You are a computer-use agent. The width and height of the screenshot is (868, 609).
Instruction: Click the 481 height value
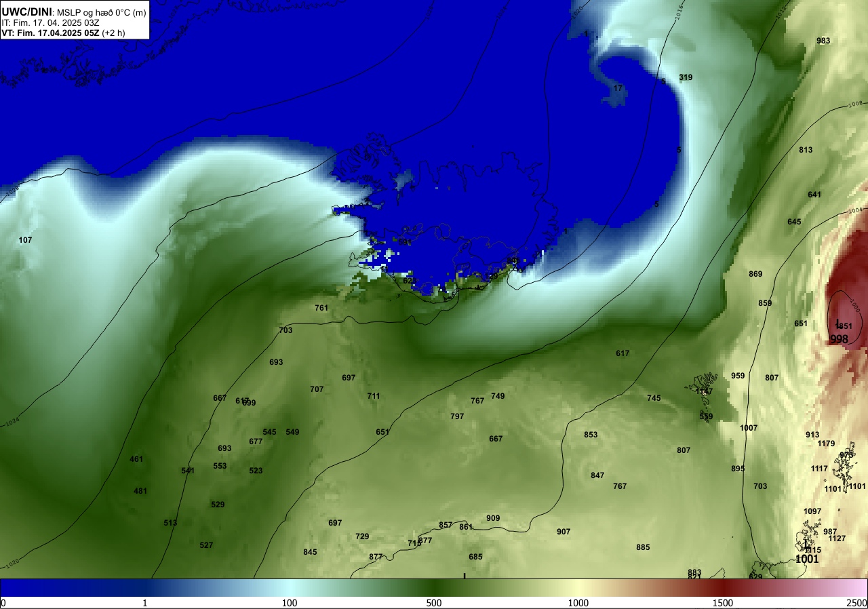[x=140, y=491]
